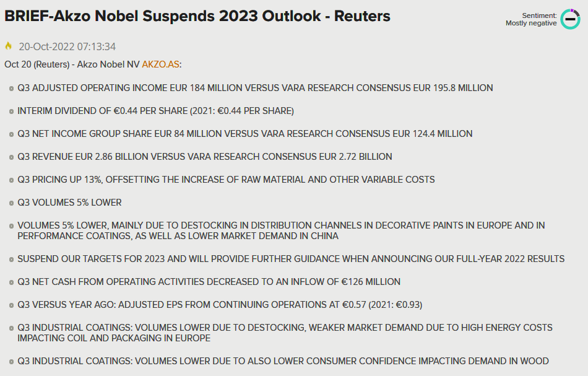The image size is (588, 376).
Task: Click bullet beside Q3 volumes 5% lower
Action: [x=11, y=203]
